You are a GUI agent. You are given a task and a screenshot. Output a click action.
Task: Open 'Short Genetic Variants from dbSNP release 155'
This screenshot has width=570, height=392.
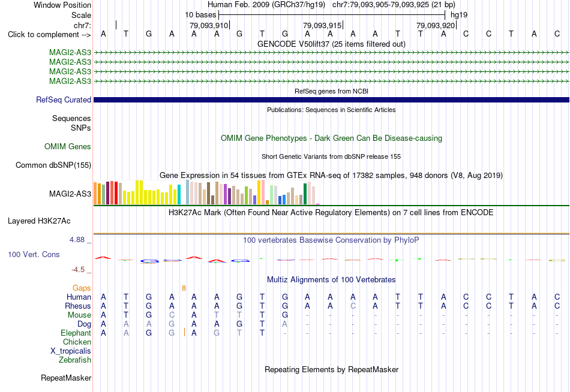[x=331, y=156]
